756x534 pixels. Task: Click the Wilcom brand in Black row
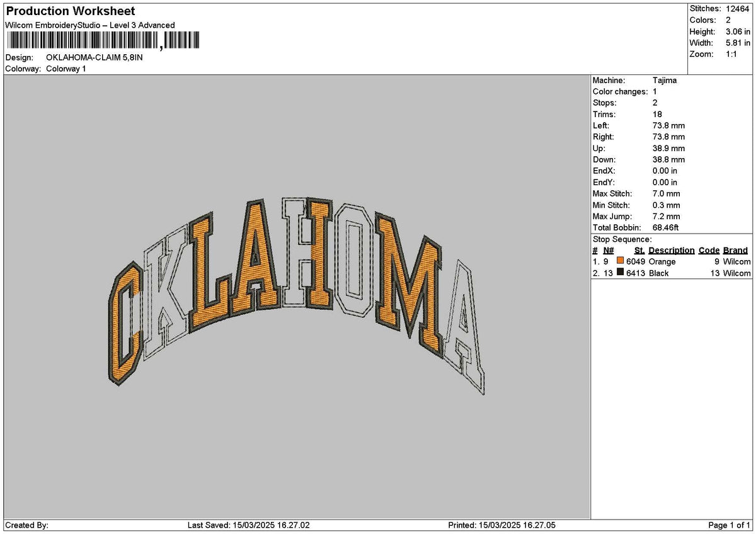coord(736,273)
